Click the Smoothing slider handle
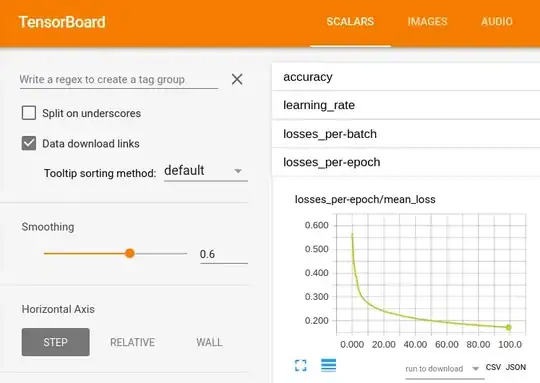540x383 pixels. point(130,253)
